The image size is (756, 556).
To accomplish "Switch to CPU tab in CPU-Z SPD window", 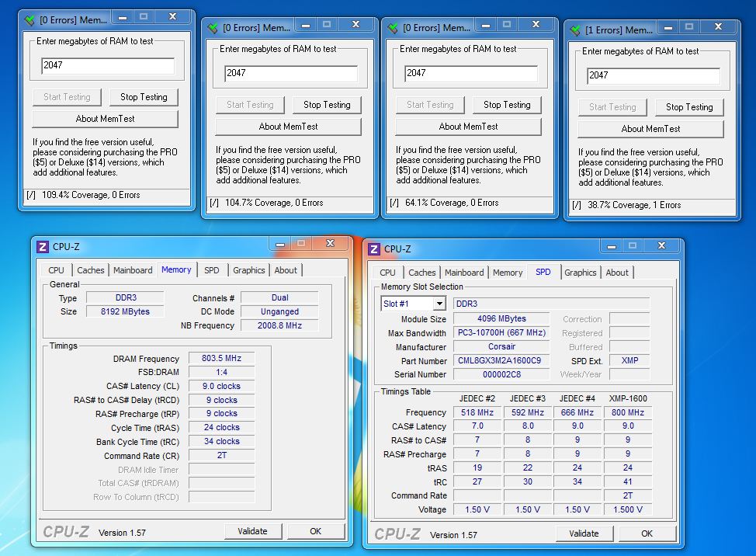I will click(x=387, y=273).
